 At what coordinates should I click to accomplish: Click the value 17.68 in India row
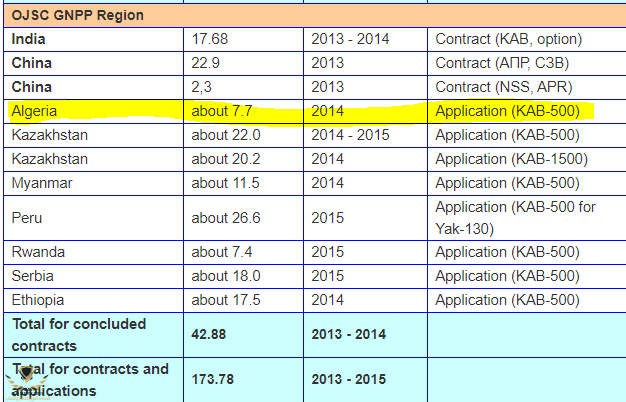[210, 39]
